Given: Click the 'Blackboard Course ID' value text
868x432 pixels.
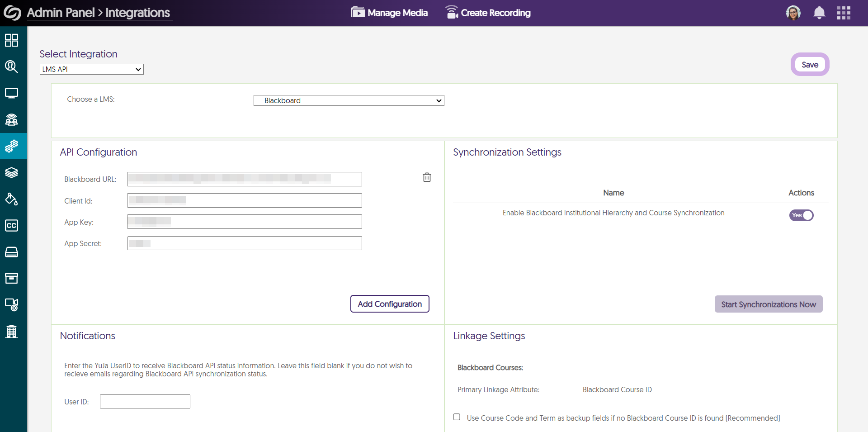Looking at the screenshot, I should click(617, 390).
